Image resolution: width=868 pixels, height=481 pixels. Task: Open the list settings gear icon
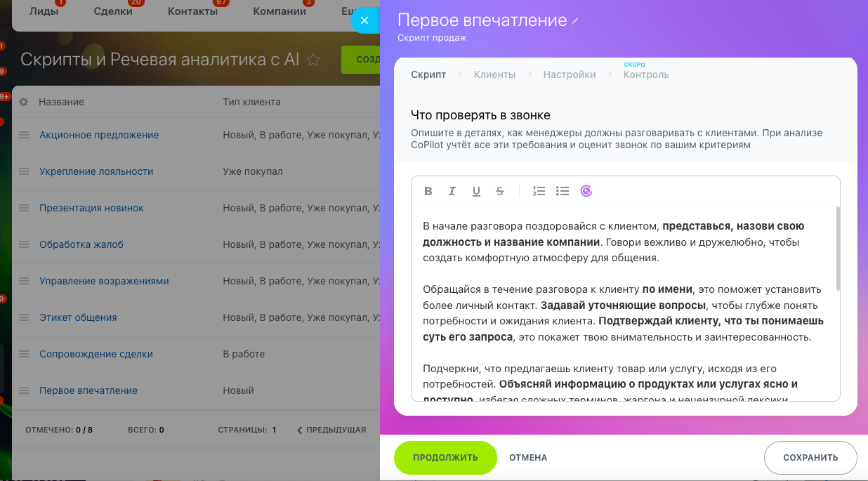coord(23,102)
